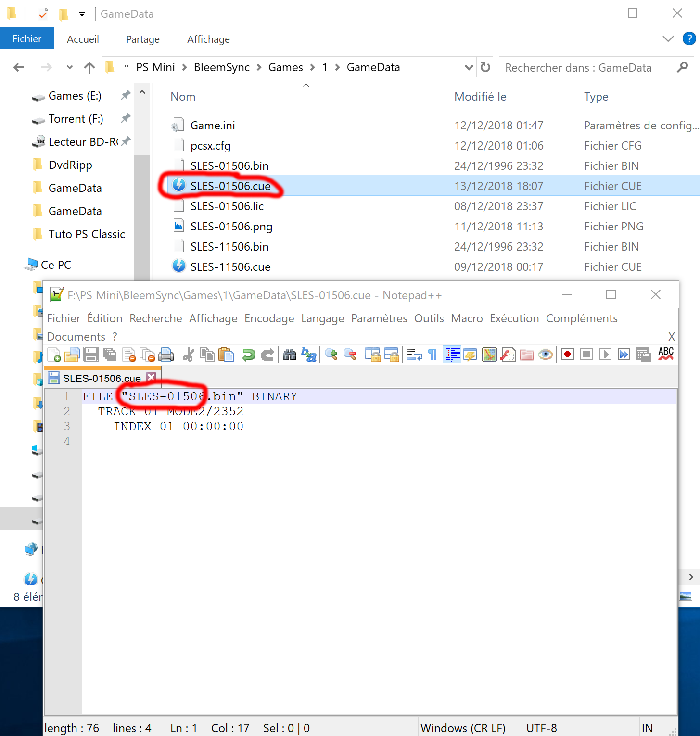Expand chevron after Games breadcrumb
The width and height of the screenshot is (700, 736).
312,67
